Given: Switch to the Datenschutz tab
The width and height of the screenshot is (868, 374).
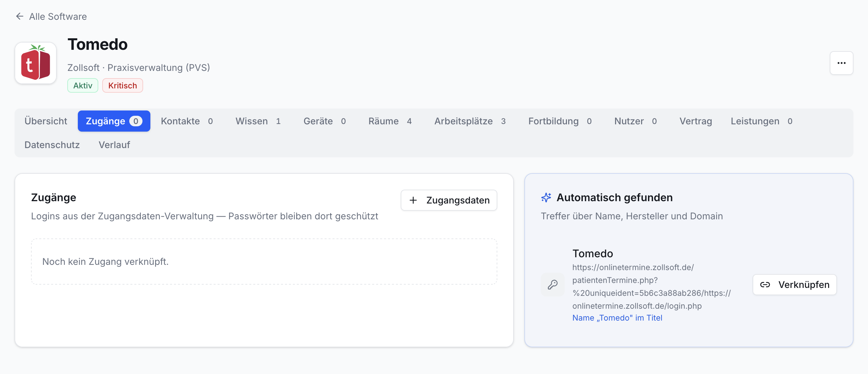Looking at the screenshot, I should (52, 144).
